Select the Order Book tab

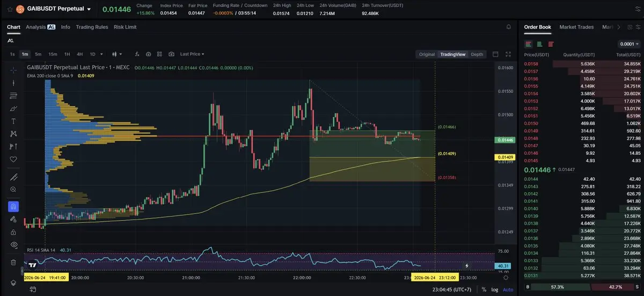coord(538,27)
